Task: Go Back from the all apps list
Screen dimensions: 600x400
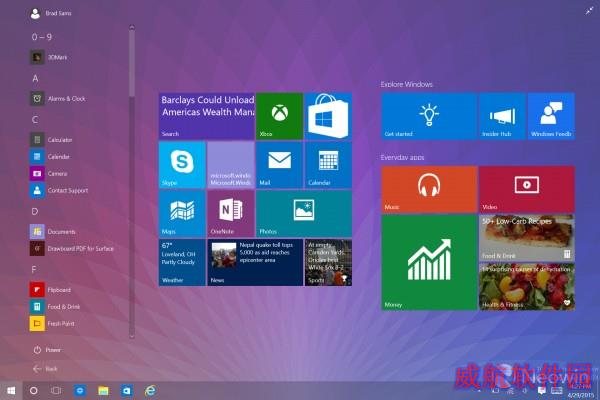Action: [x=45, y=369]
